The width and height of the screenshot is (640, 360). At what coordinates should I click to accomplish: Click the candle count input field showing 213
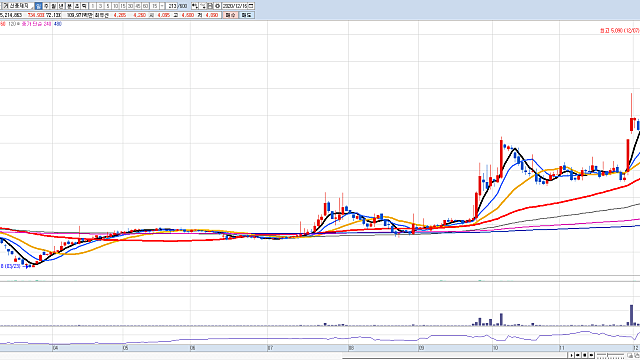click(171, 6)
